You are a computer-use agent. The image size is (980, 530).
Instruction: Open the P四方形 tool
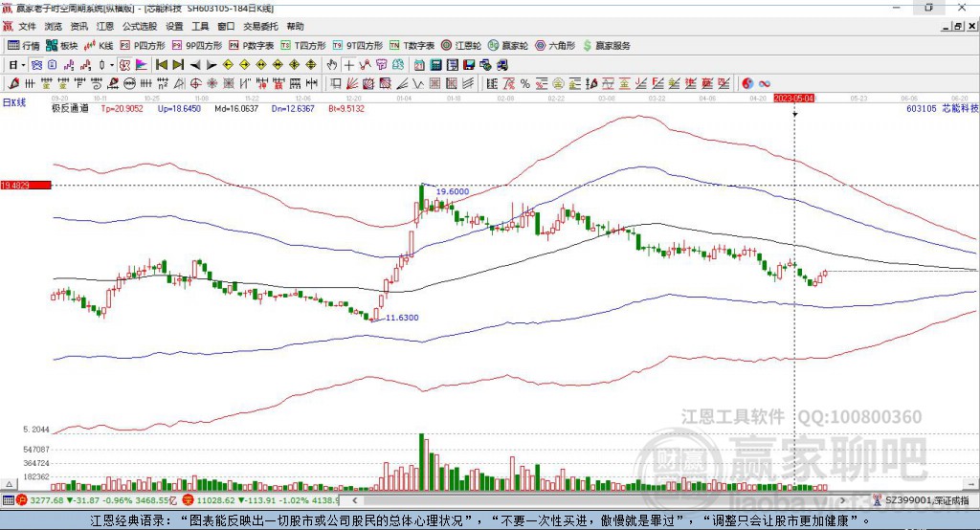pyautogui.click(x=143, y=46)
